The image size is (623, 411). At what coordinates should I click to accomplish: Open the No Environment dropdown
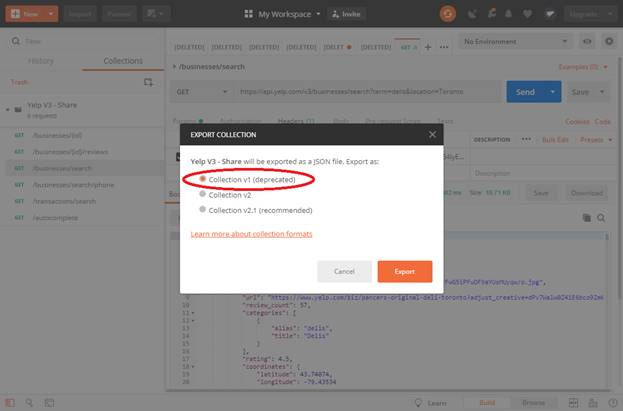[x=515, y=41]
